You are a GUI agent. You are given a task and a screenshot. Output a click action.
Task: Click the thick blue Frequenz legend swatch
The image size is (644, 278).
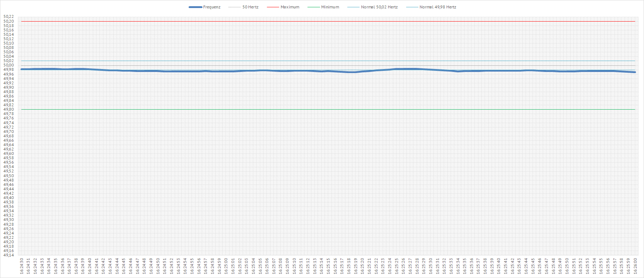pos(196,7)
